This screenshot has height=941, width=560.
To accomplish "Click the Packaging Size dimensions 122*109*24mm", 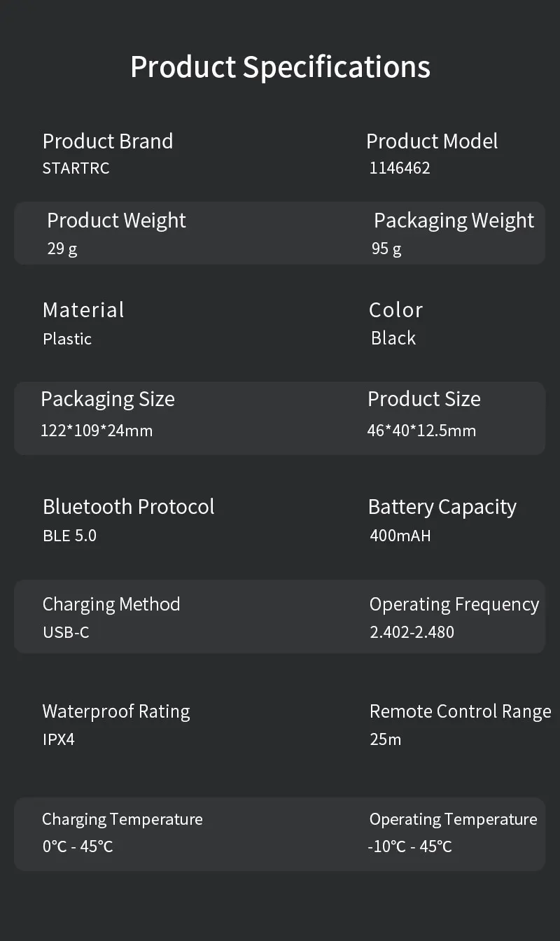I will click(97, 431).
